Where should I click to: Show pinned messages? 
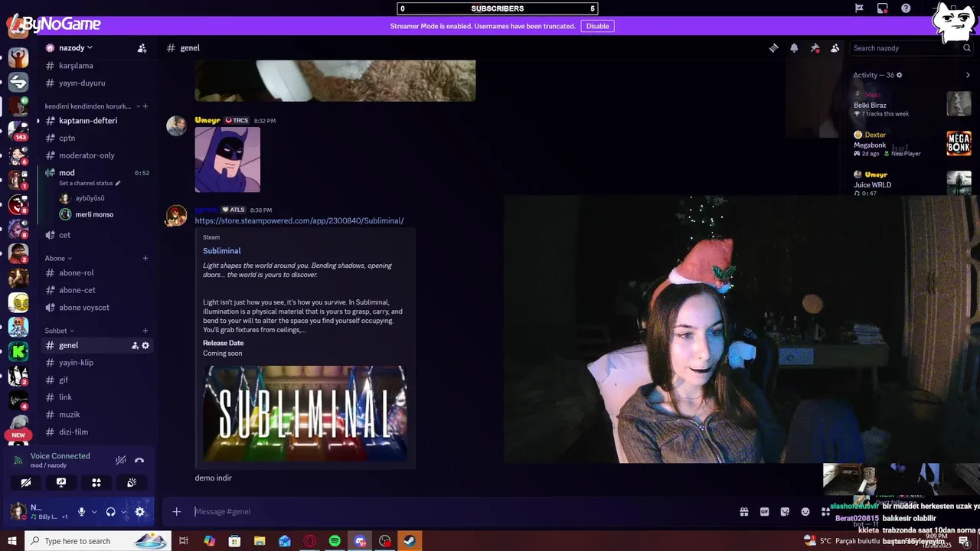(x=815, y=48)
